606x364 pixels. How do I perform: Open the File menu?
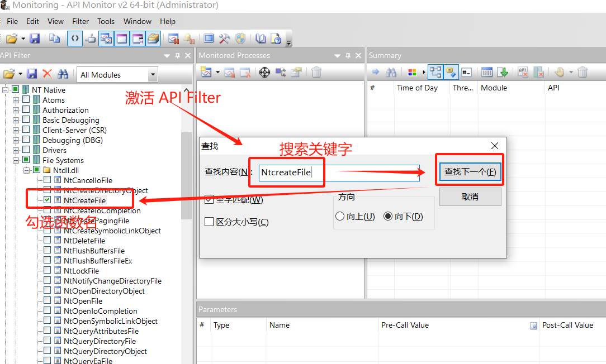click(x=12, y=21)
